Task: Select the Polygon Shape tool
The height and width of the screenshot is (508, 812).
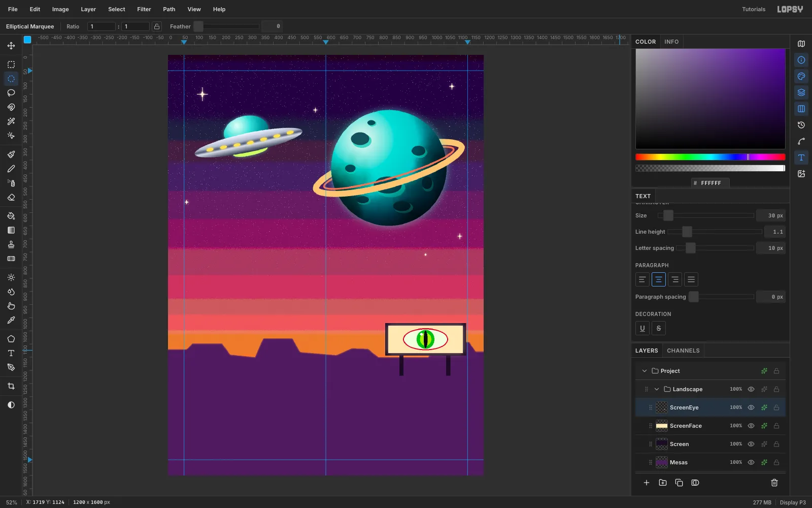Action: [11, 339]
